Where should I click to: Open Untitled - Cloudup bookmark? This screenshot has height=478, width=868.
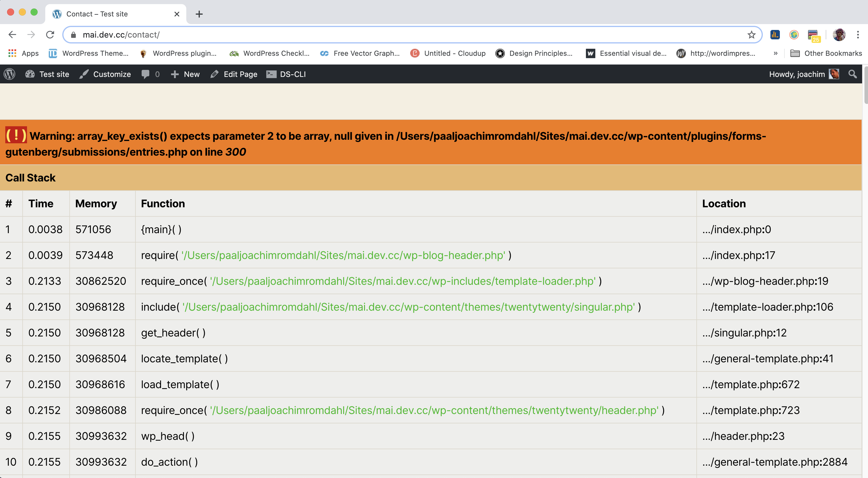(x=448, y=53)
